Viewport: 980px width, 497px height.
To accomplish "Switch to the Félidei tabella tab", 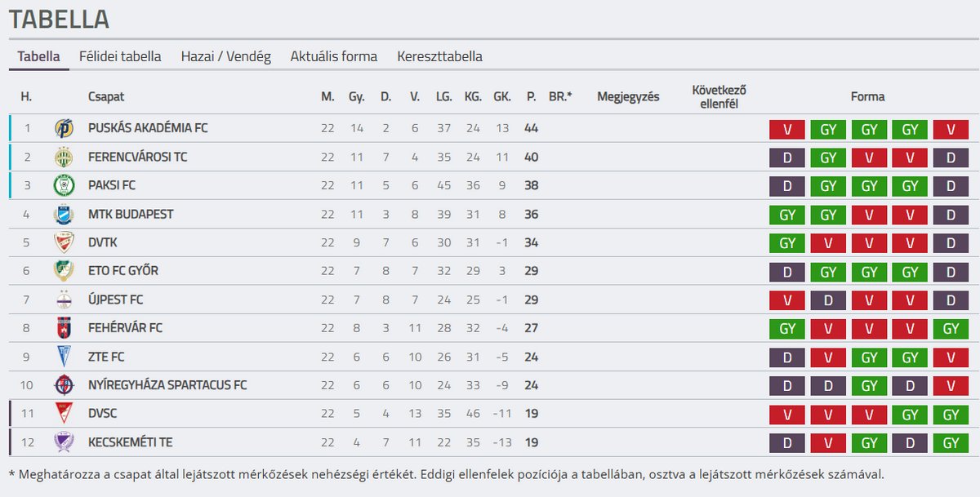I will tap(120, 56).
